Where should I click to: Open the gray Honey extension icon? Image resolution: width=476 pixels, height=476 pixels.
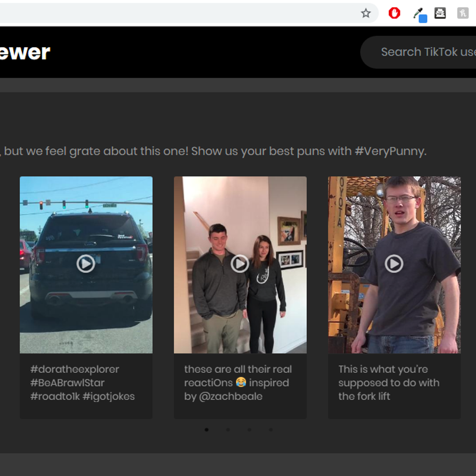463,13
